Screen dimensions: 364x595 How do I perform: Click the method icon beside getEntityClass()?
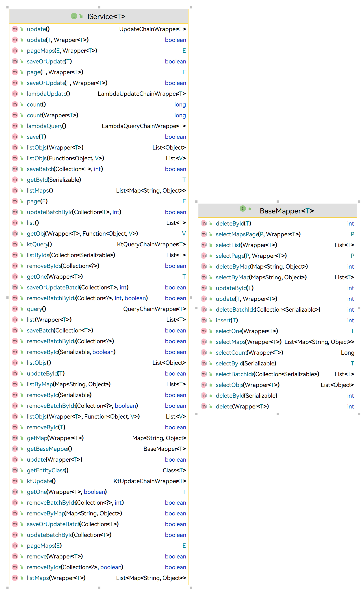(15, 470)
